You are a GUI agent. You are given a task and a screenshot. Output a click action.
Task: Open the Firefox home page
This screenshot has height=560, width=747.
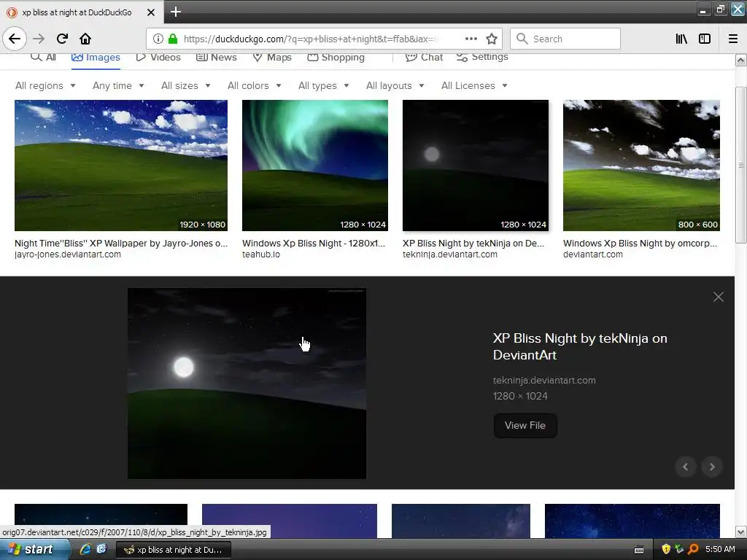tap(85, 39)
